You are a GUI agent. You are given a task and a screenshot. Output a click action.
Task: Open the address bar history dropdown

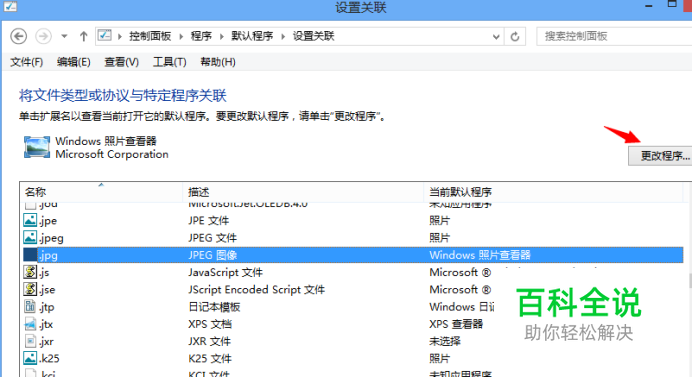[x=496, y=37]
